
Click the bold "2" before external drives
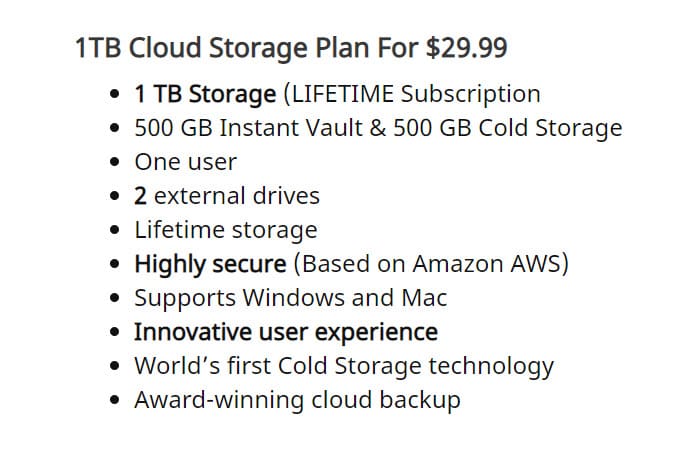click(x=141, y=196)
